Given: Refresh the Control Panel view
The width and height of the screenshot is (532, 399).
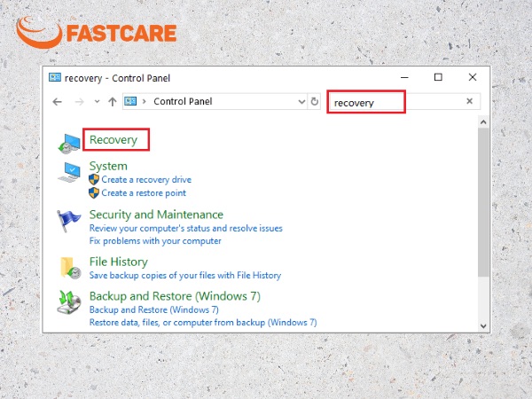Looking at the screenshot, I should coord(315,101).
